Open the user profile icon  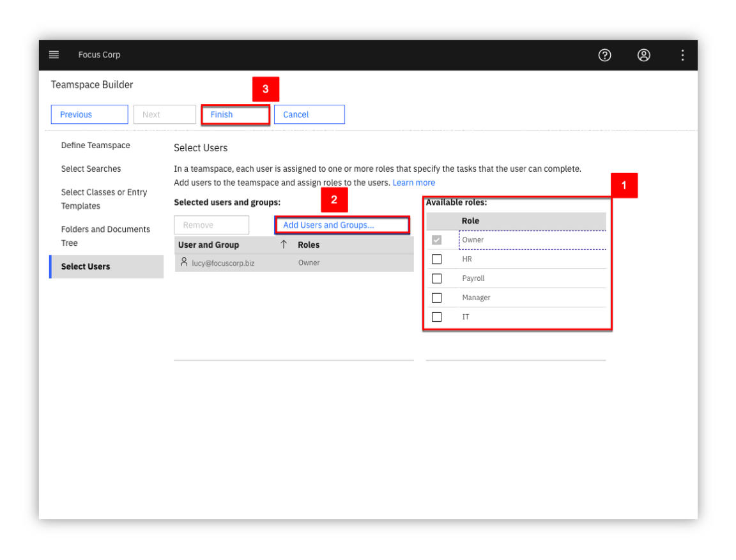[643, 56]
